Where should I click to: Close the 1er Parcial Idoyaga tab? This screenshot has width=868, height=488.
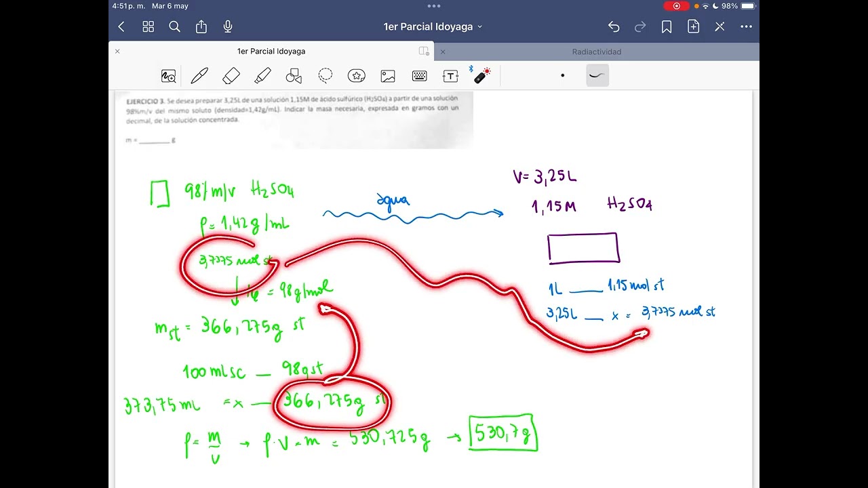(x=117, y=51)
